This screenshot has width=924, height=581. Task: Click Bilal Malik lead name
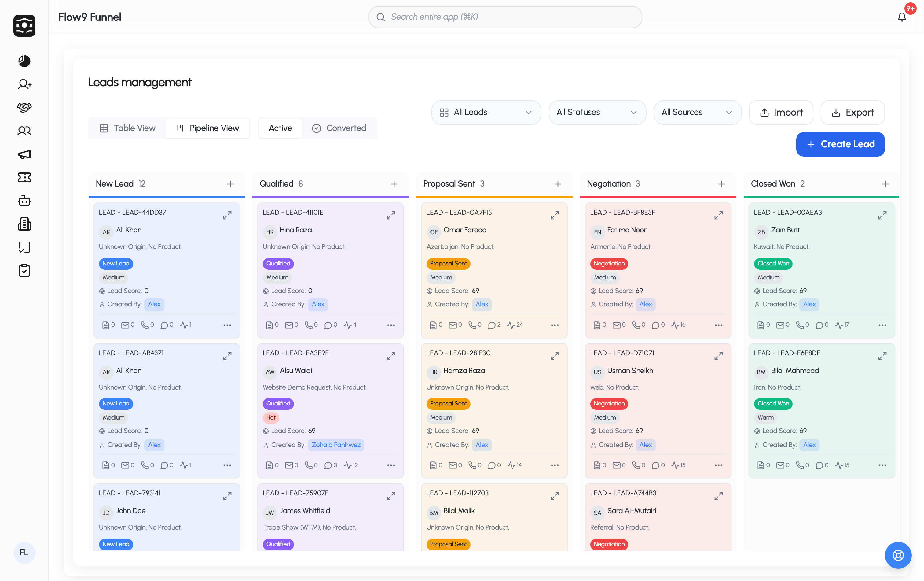459,511
